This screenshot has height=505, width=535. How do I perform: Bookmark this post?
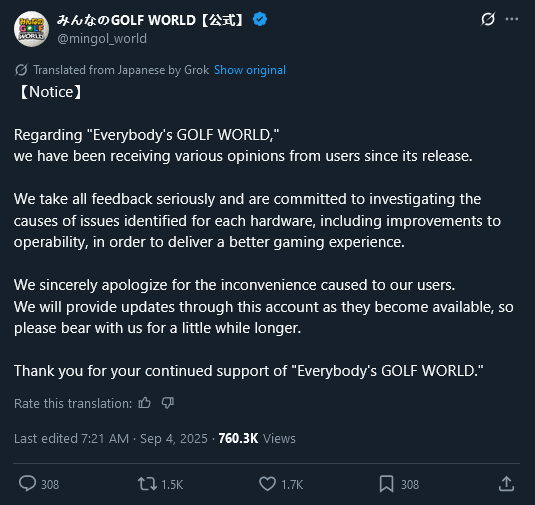point(387,484)
